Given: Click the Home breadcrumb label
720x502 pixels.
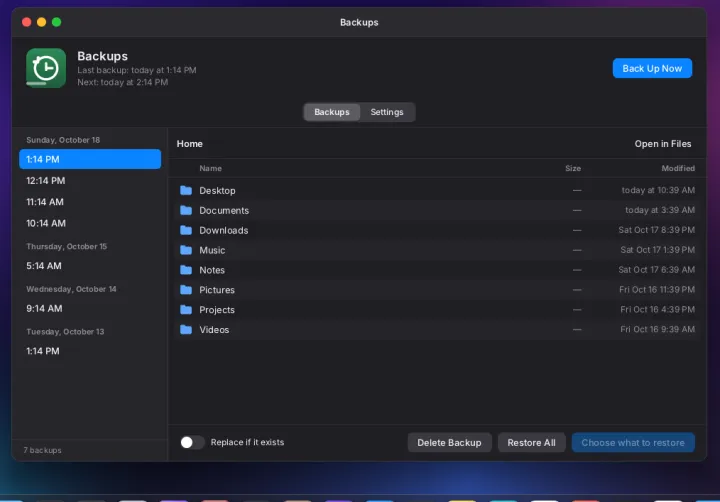Looking at the screenshot, I should (190, 144).
